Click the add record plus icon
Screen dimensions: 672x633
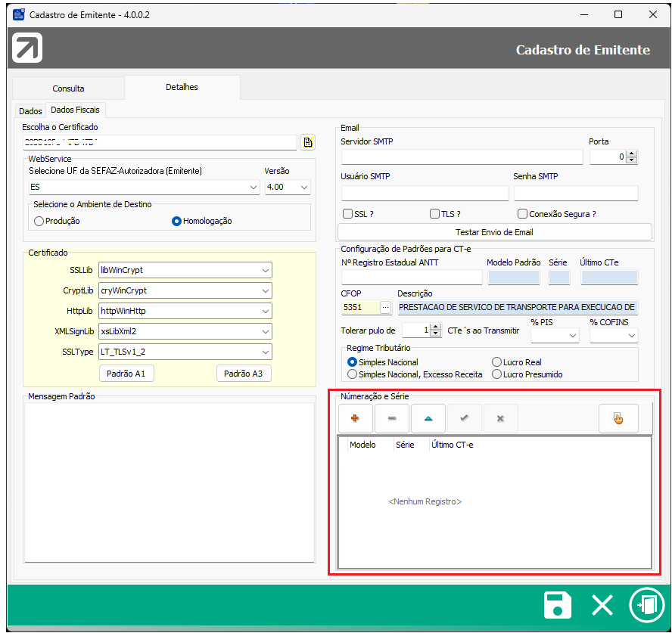click(356, 418)
